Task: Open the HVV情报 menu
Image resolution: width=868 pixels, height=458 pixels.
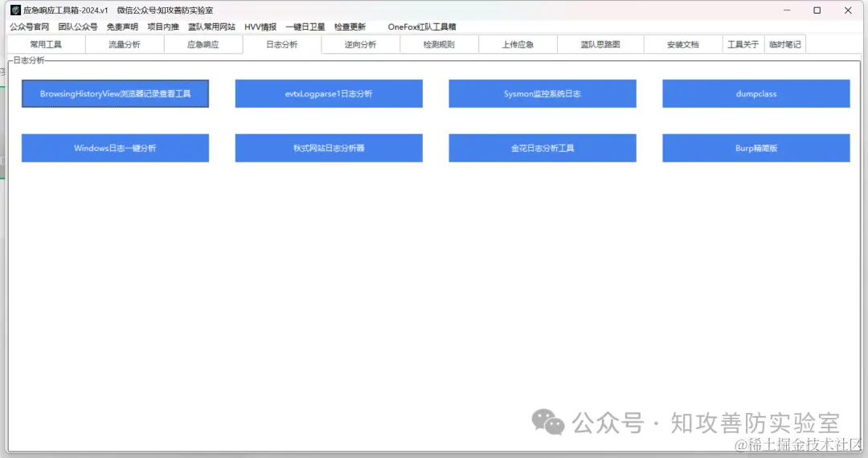Action: click(x=260, y=27)
